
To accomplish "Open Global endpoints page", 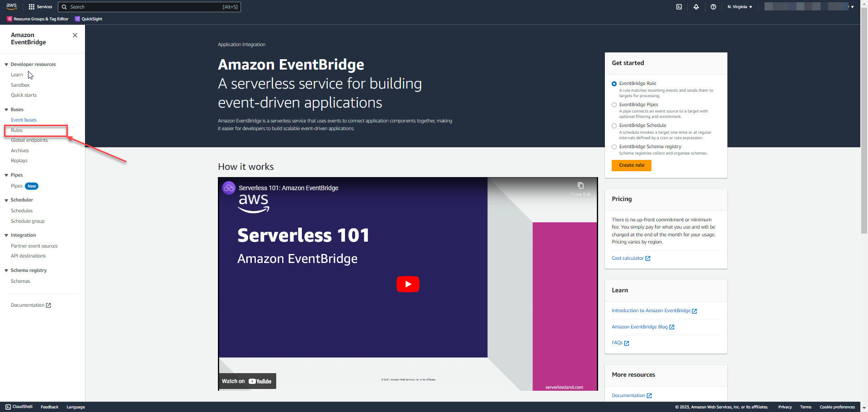I will [29, 140].
